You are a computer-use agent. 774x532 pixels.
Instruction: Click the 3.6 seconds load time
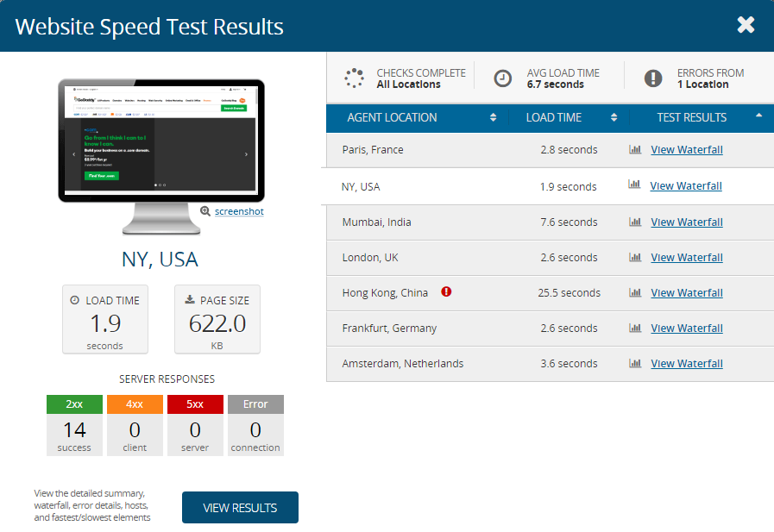(569, 363)
